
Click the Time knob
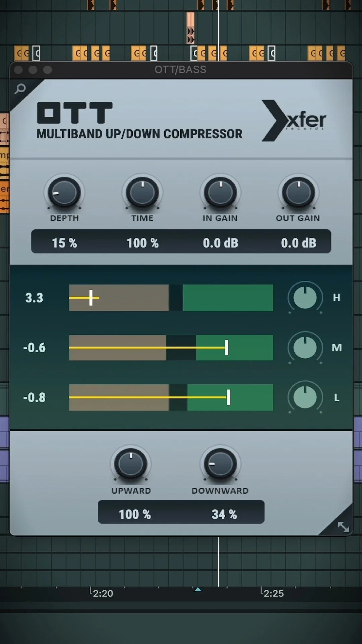(x=142, y=193)
